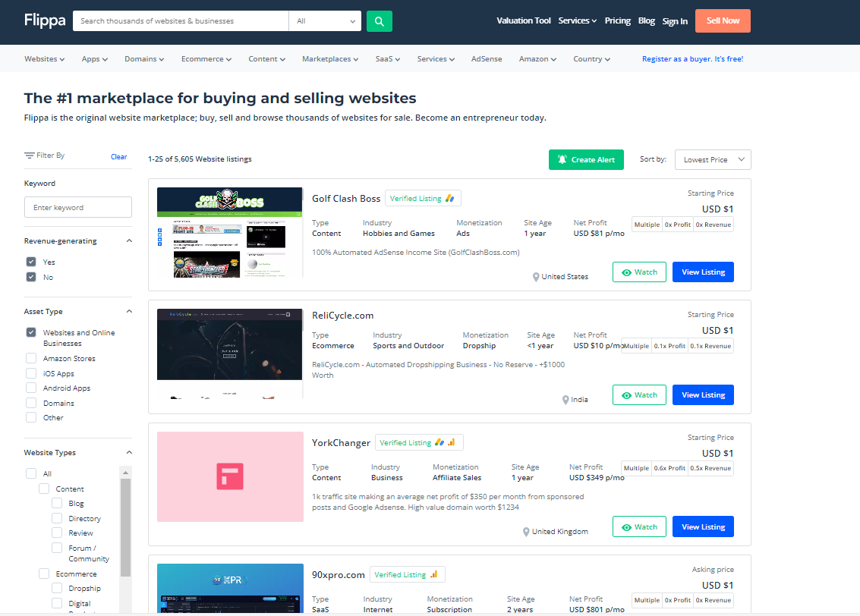860x616 pixels.
Task: Check the Amazon Stores asset type
Action: (31, 358)
